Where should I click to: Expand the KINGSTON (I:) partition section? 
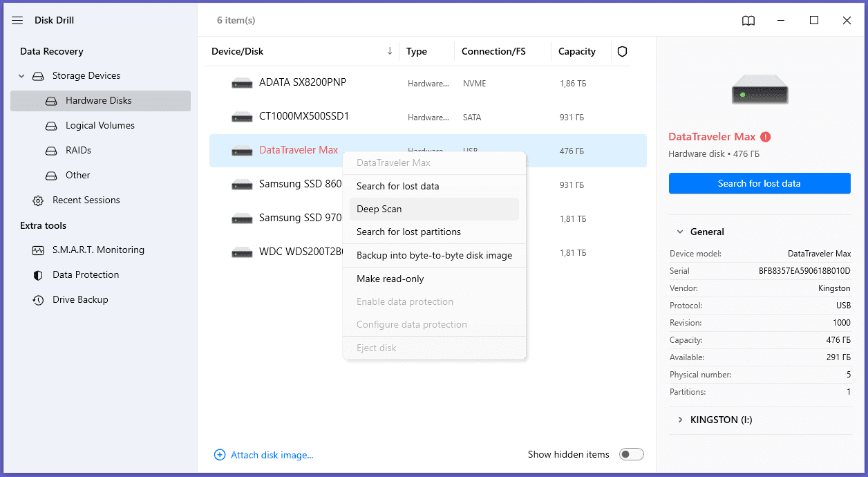(x=681, y=420)
